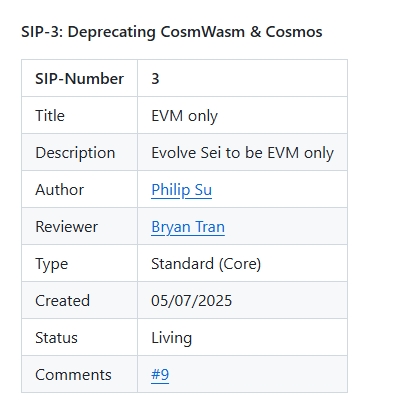Image resolution: width=410 pixels, height=413 pixels.
Task: Select the Evolve Sei description text
Action: (x=242, y=153)
